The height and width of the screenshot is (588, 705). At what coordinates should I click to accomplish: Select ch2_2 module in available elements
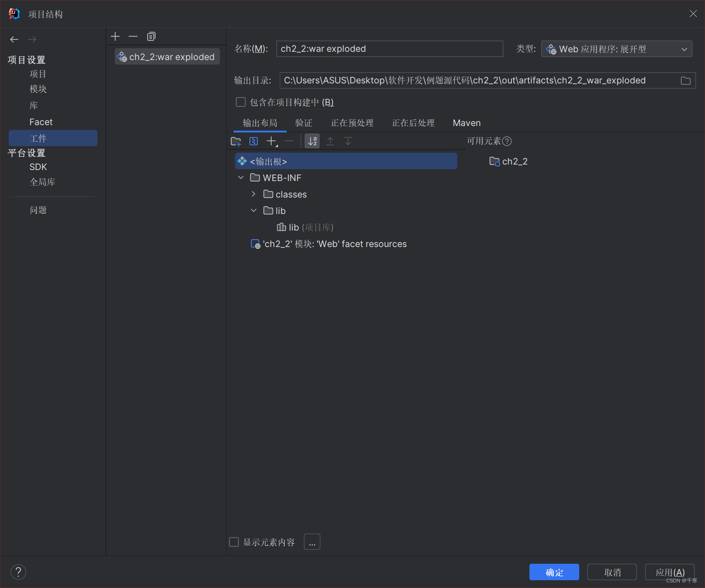pos(509,161)
